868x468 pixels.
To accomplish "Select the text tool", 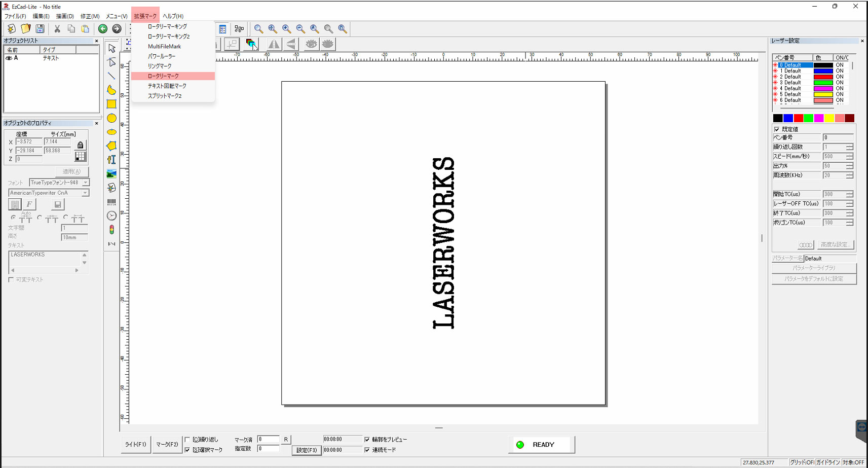I will [x=111, y=160].
